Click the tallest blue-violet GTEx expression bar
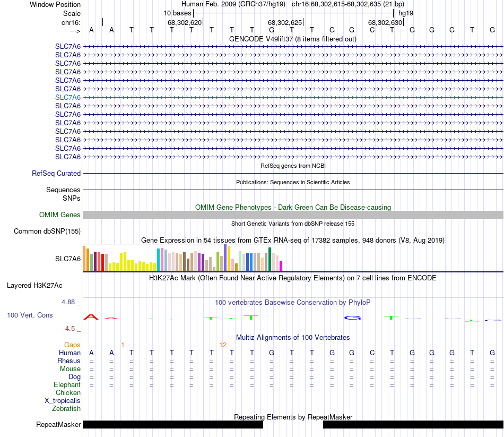 (x=225, y=258)
